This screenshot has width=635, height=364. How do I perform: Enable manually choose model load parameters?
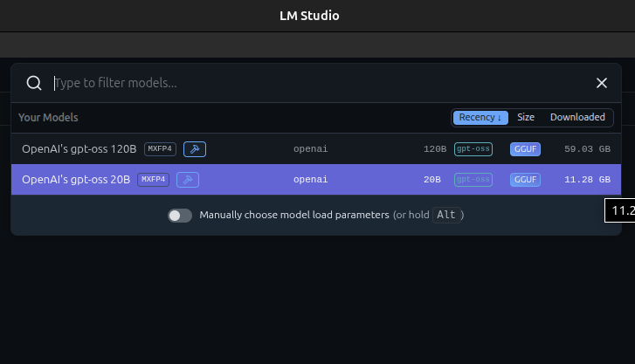point(180,215)
